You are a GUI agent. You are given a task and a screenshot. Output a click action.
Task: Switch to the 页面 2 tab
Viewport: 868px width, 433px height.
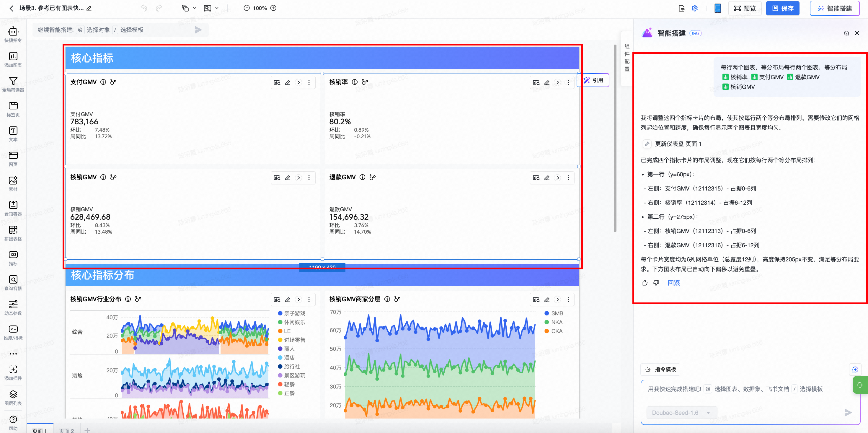66,430
